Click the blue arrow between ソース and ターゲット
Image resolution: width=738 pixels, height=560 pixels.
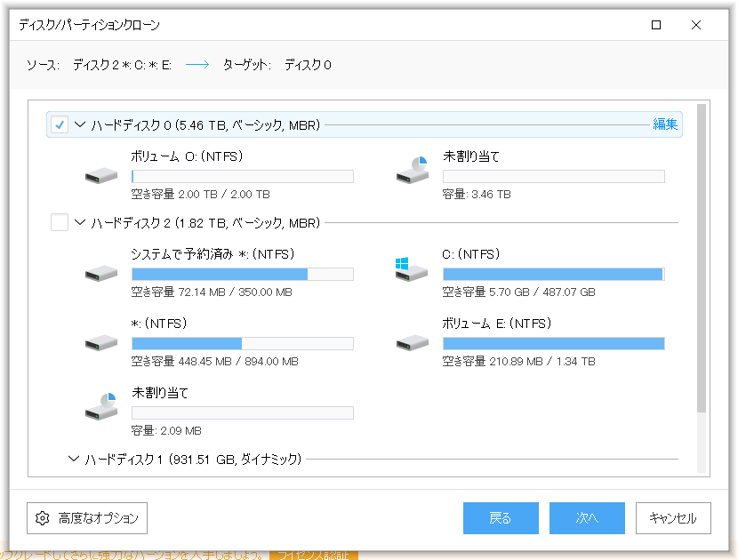click(x=197, y=64)
